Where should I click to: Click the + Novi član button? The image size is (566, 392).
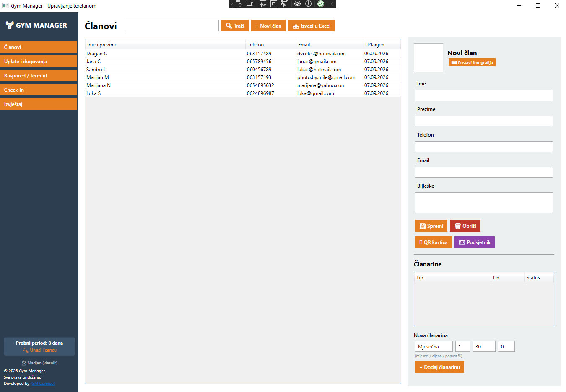(268, 26)
